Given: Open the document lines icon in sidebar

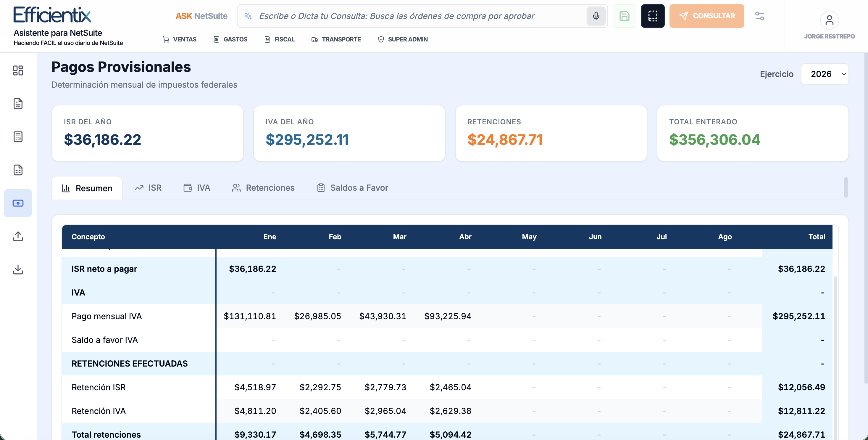Looking at the screenshot, I should coord(18,104).
